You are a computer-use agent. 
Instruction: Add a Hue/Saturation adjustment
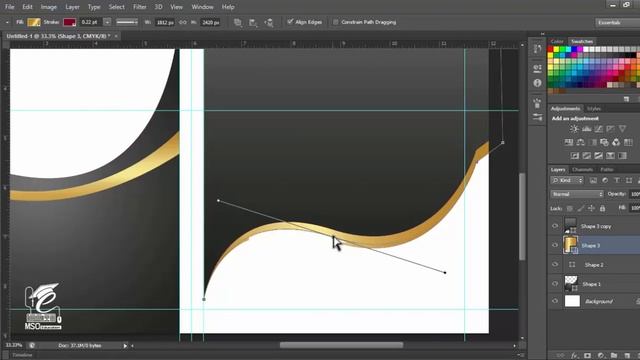point(569,142)
